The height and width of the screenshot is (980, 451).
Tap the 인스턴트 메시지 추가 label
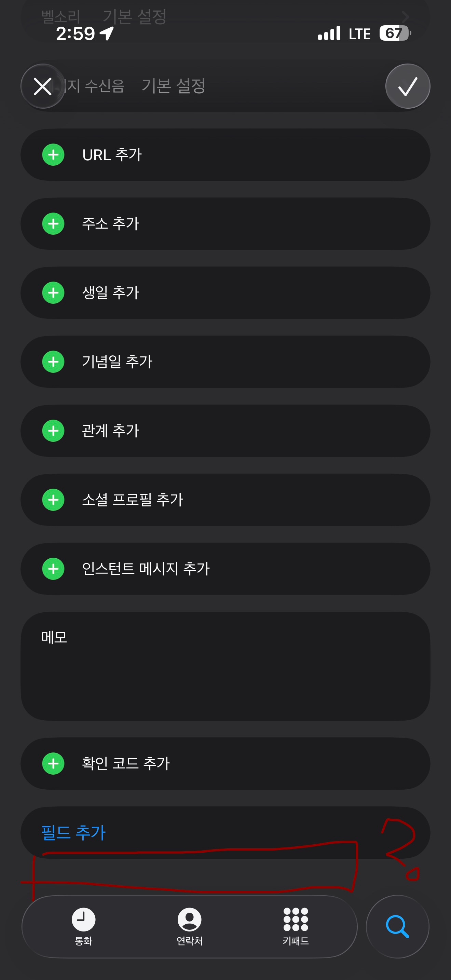pyautogui.click(x=146, y=569)
